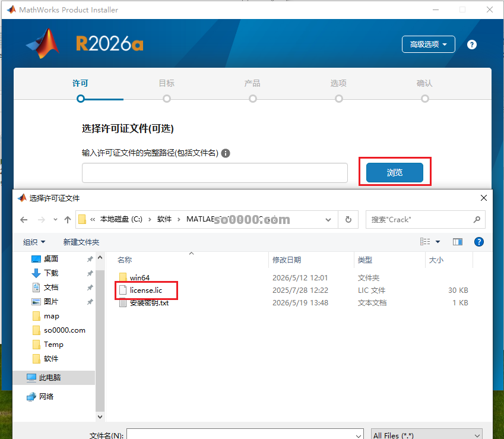504x439 pixels.
Task: Click 软件 in the address path
Action: pos(164,219)
